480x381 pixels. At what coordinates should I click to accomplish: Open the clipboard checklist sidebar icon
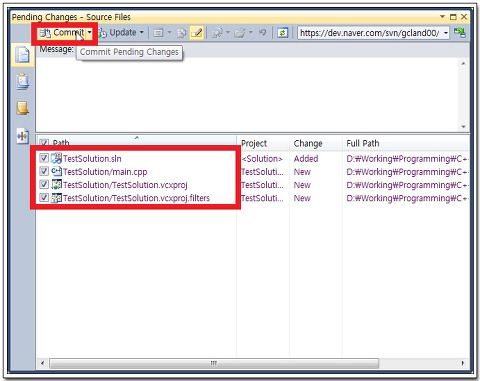click(23, 81)
